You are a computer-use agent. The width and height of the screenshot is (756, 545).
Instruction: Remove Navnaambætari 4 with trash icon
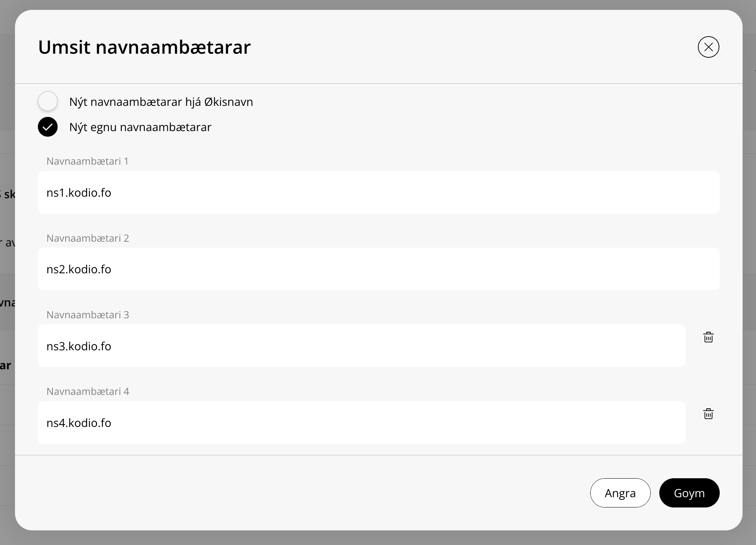click(708, 414)
